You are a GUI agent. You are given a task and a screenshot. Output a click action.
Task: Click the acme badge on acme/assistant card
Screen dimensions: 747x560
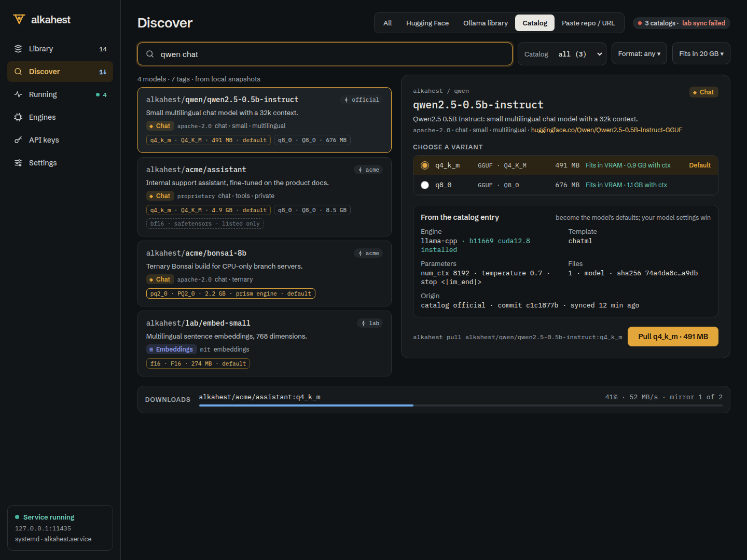[x=368, y=170]
